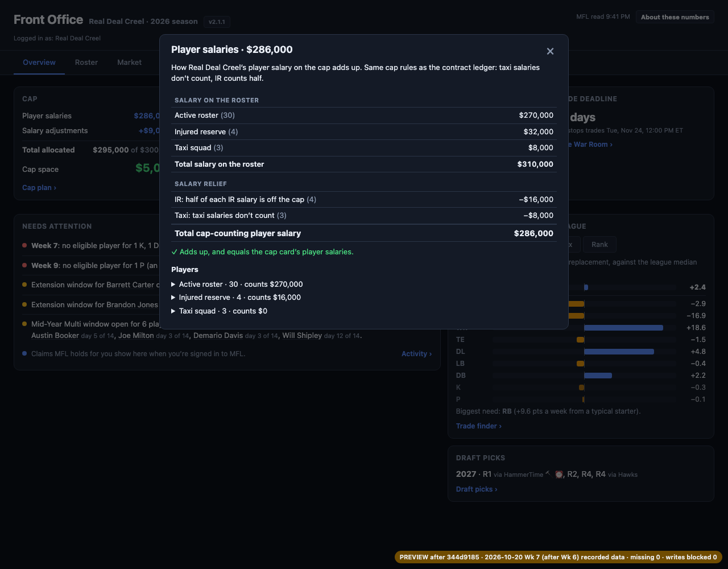This screenshot has height=569, width=728.
Task: Open the Trade finder link
Action: point(479,426)
